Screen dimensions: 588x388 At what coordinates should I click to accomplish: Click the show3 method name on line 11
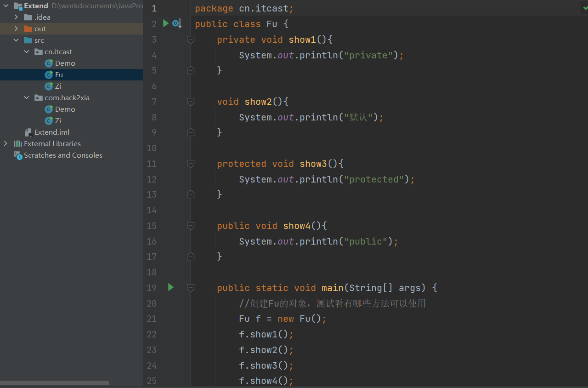[313, 164]
